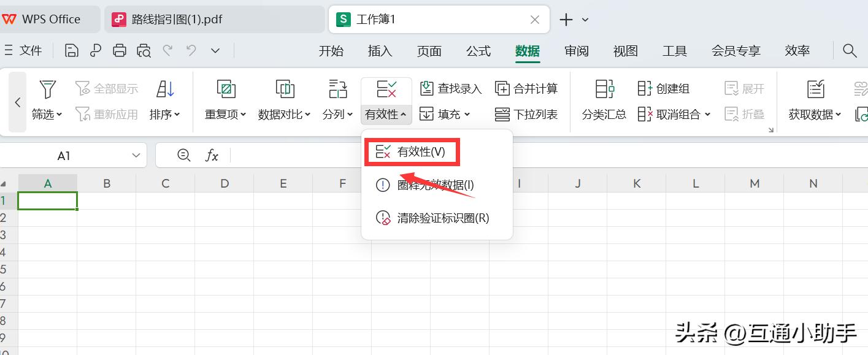Choose 圈释无效数据(I) menu entry
The image size is (868, 355).
437,185
